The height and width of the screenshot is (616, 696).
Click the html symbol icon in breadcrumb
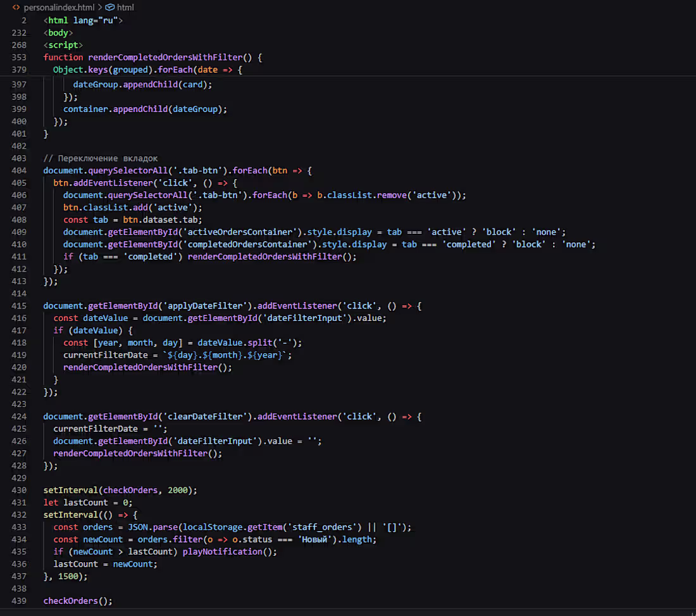pos(109,7)
